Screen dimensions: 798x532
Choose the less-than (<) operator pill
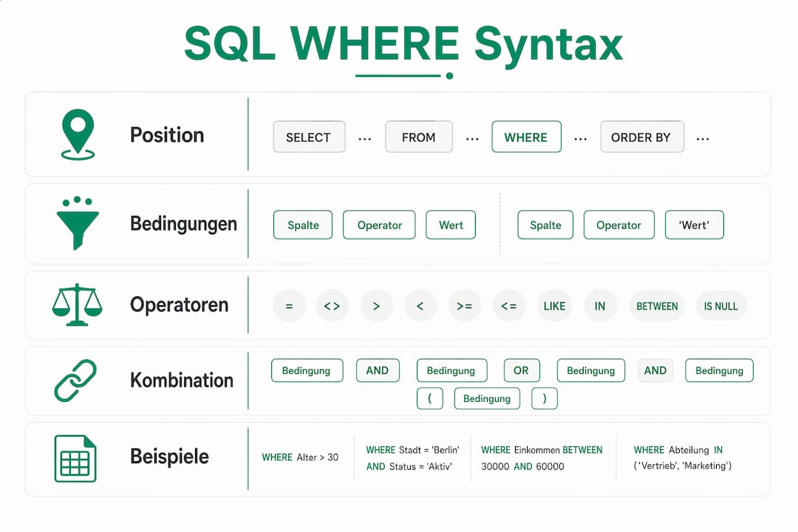(420, 306)
